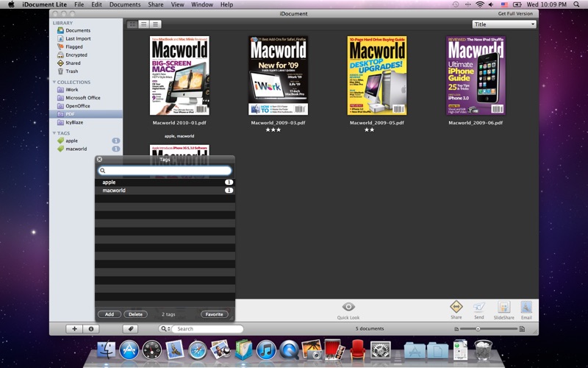Open App Store from the Dock

point(129,350)
